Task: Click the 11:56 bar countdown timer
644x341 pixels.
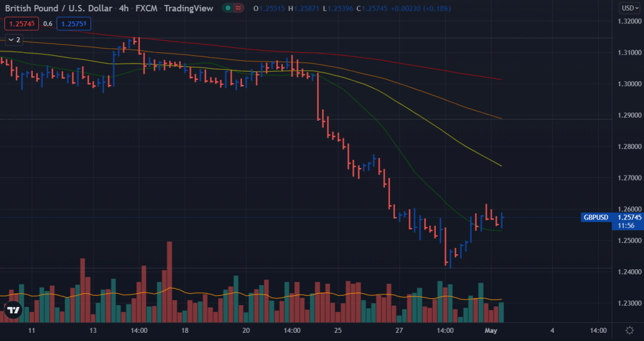Action: click(x=626, y=226)
